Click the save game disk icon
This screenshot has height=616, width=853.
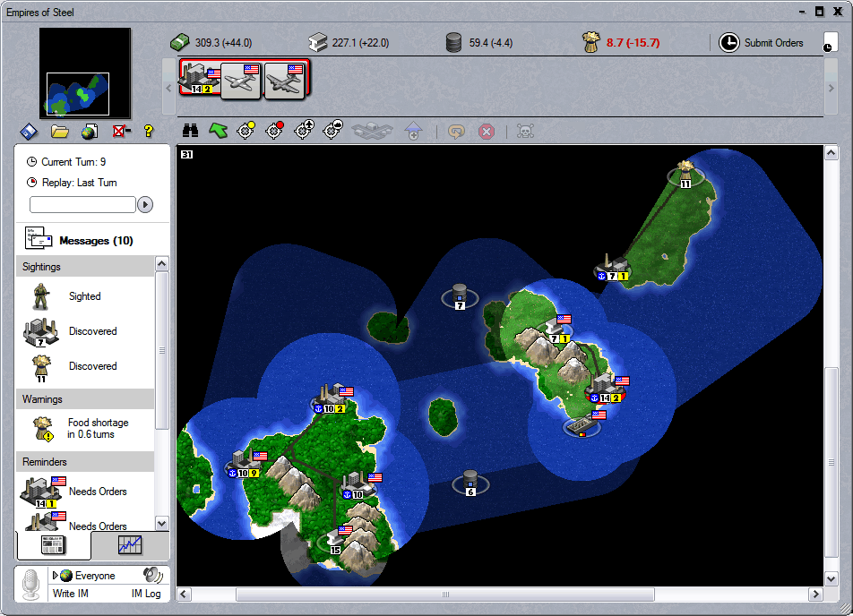click(29, 132)
